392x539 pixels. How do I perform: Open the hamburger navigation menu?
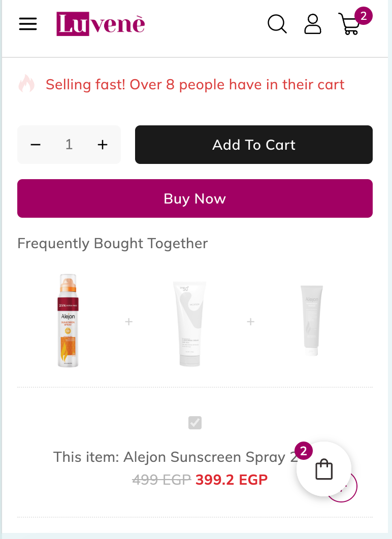click(x=28, y=24)
